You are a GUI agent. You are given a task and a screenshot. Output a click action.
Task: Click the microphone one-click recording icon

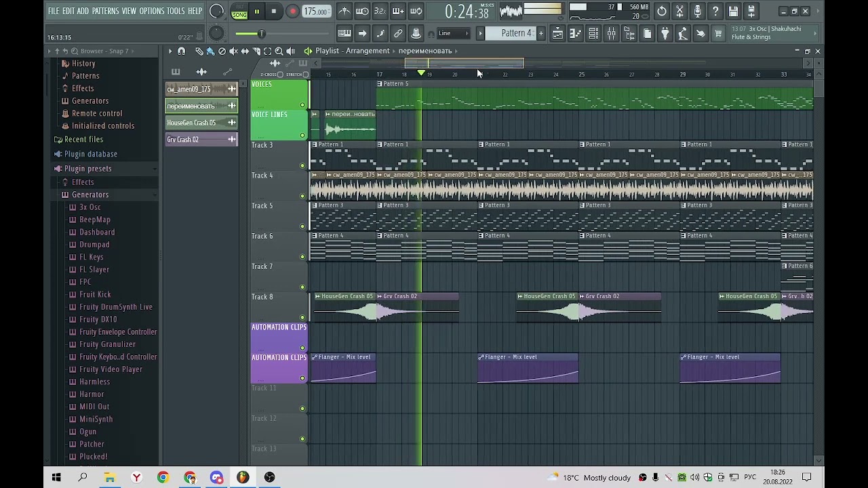tap(697, 11)
